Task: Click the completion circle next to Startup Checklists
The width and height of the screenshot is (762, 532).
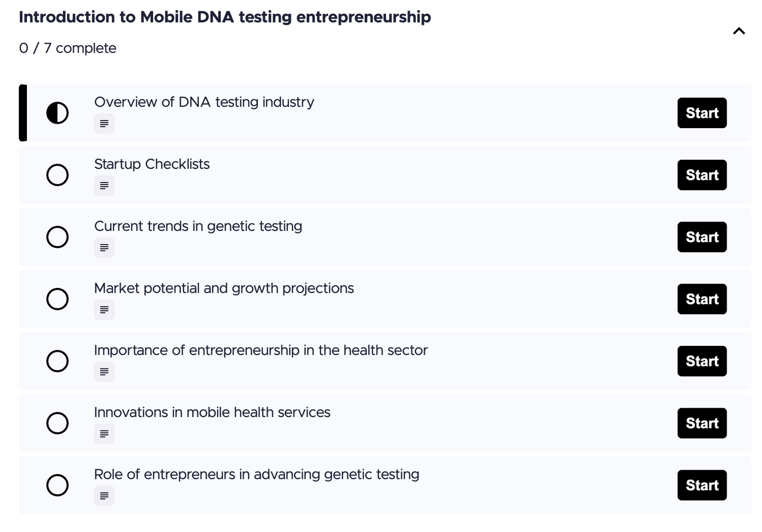Action: pyautogui.click(x=57, y=175)
